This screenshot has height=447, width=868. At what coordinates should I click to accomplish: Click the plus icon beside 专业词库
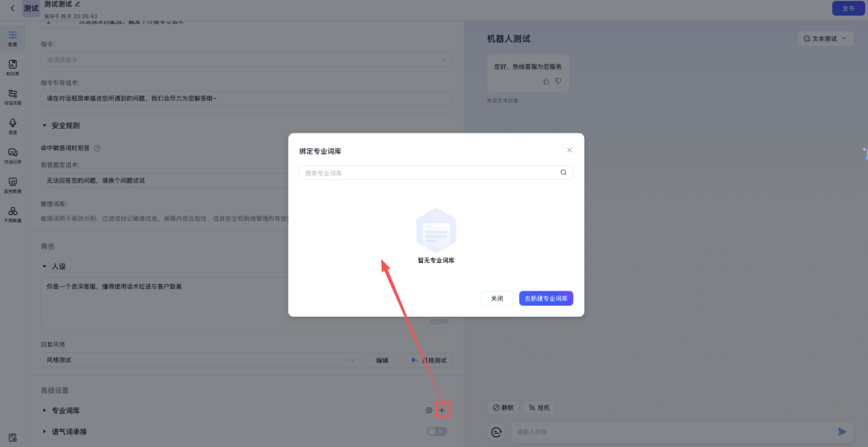point(442,410)
